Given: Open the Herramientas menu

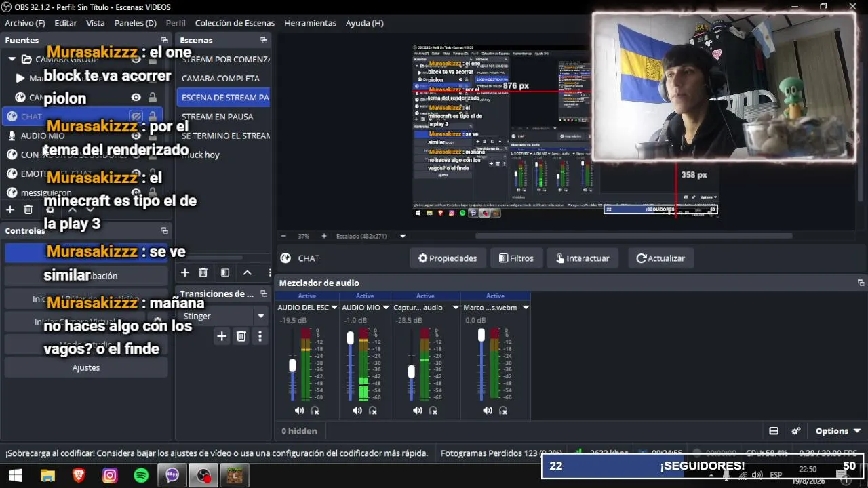Looking at the screenshot, I should [x=310, y=23].
